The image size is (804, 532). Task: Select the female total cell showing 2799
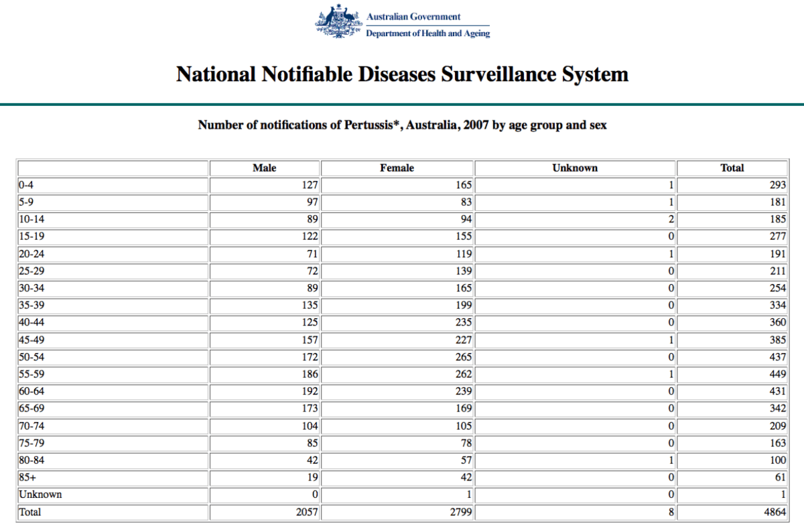[460, 512]
